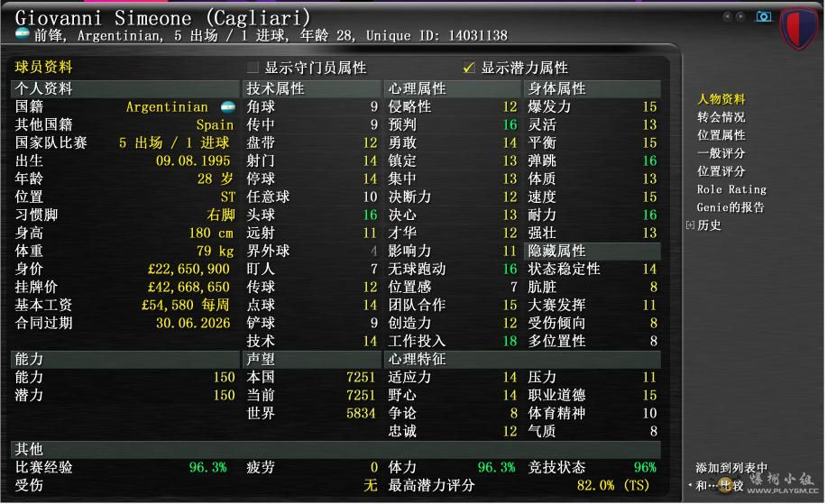The height and width of the screenshot is (504, 827).
Task: Click position value ST
Action: coord(228,197)
